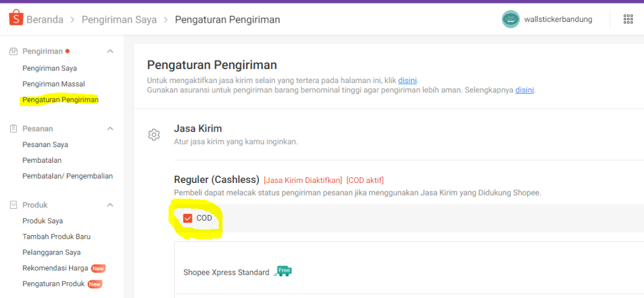Viewport: 644px width, 298px height.
Task: Uncheck the COD checkbox
Action: [x=187, y=218]
